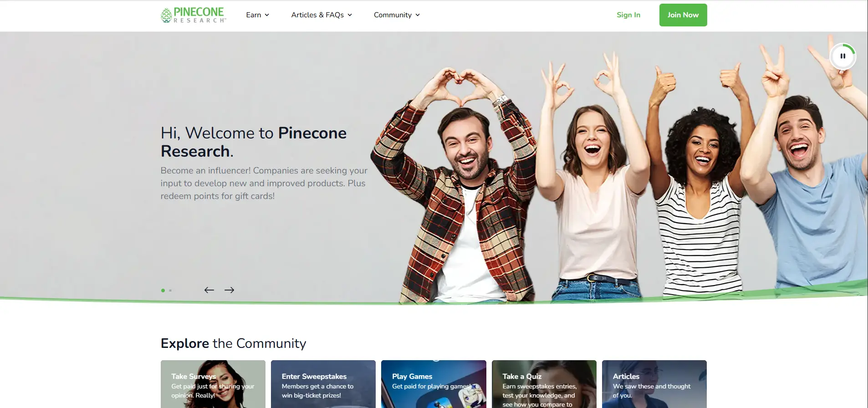The height and width of the screenshot is (408, 868).
Task: Select the first carousel dot indicator
Action: point(163,291)
